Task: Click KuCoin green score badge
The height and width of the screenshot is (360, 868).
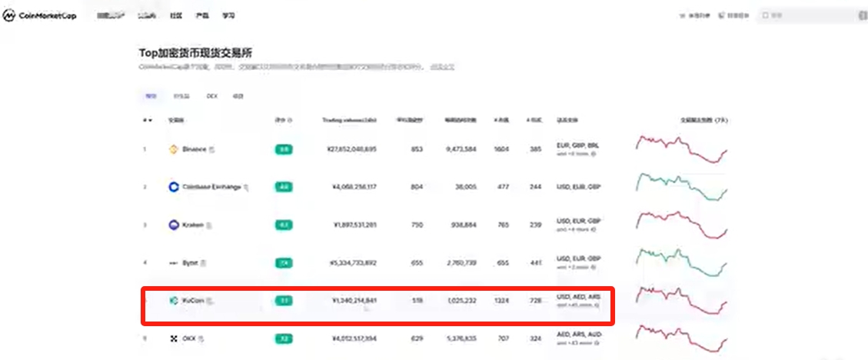Action: (x=284, y=300)
